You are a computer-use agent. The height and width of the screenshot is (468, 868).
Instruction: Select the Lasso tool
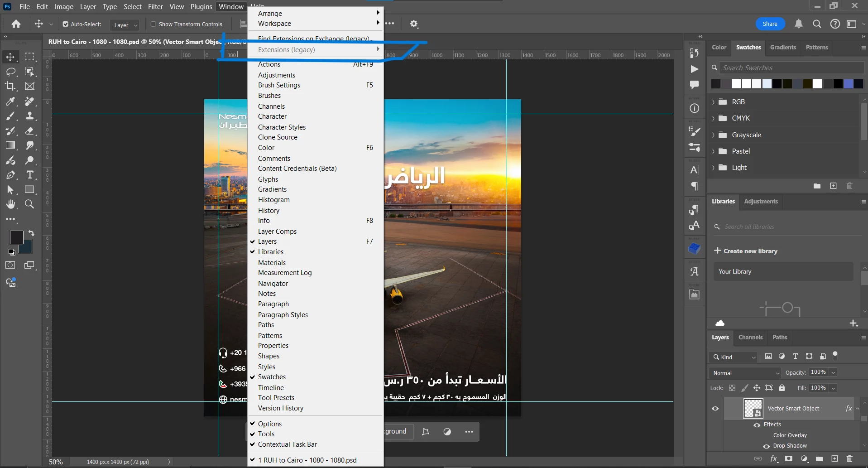(10, 72)
